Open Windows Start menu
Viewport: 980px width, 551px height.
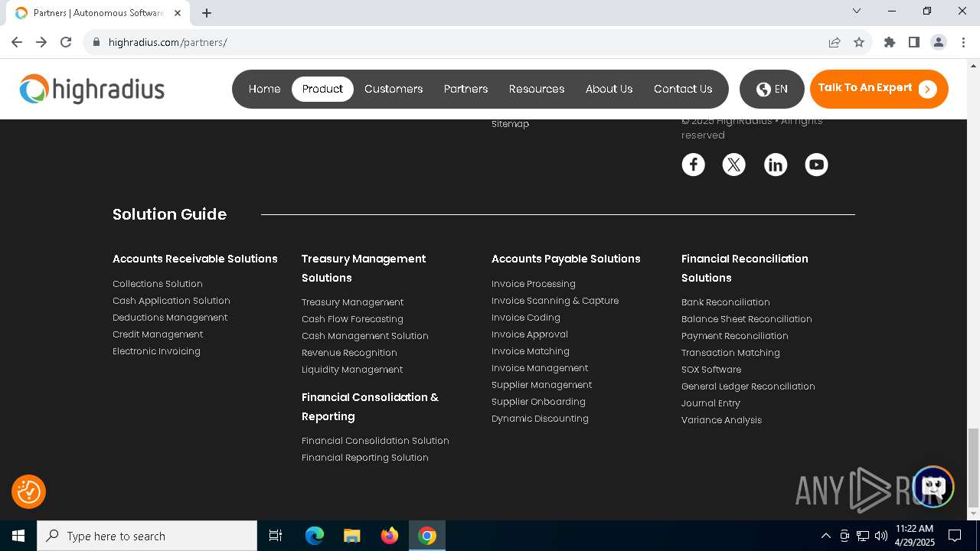[18, 536]
